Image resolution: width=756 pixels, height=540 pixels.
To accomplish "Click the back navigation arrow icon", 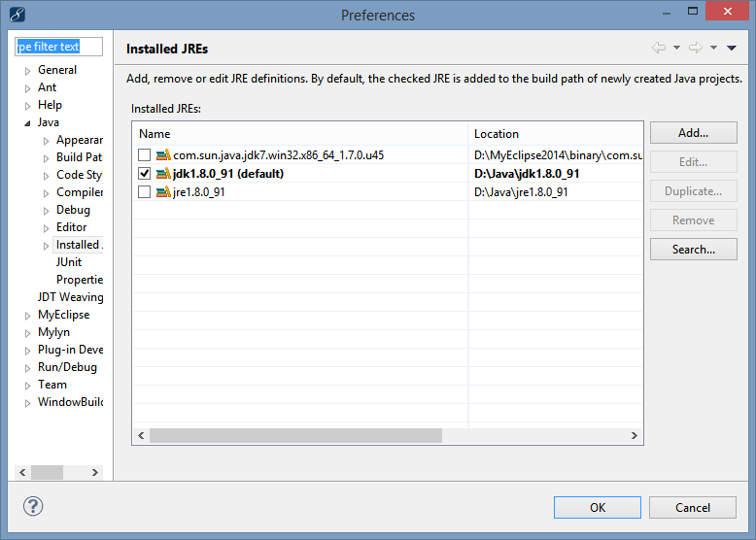I will click(659, 48).
